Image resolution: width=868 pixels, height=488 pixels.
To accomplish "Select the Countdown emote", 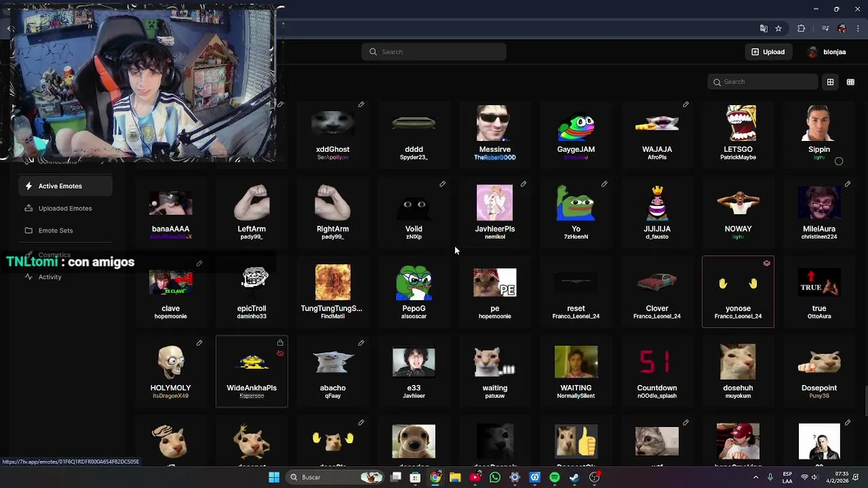I will 657,371.
